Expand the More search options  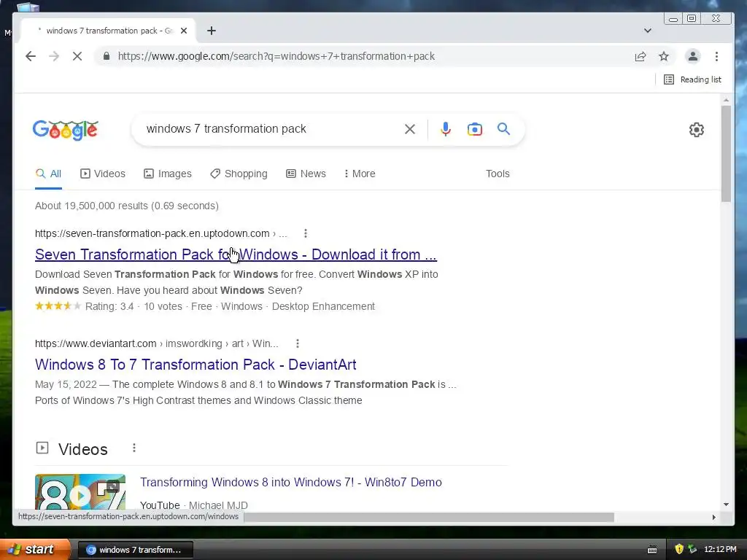click(x=360, y=174)
